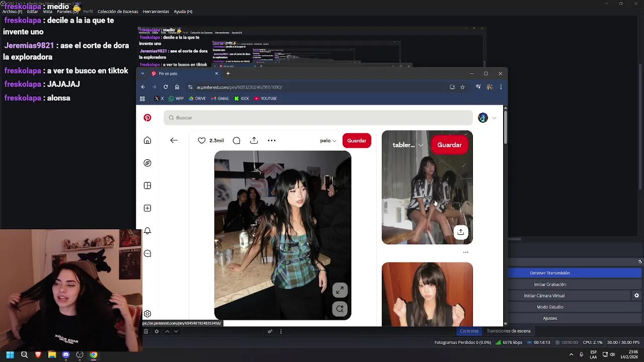Image resolution: width=644 pixels, height=362 pixels.
Task: Click the bottom related pin thumbnail
Action: [x=427, y=294]
